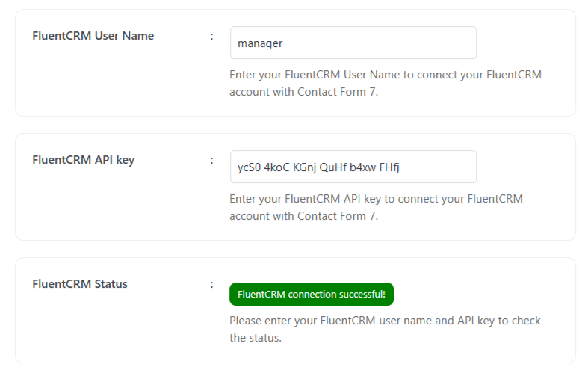
Task: Click the 'FluentCRM connection successful!' status badge
Action: (312, 295)
